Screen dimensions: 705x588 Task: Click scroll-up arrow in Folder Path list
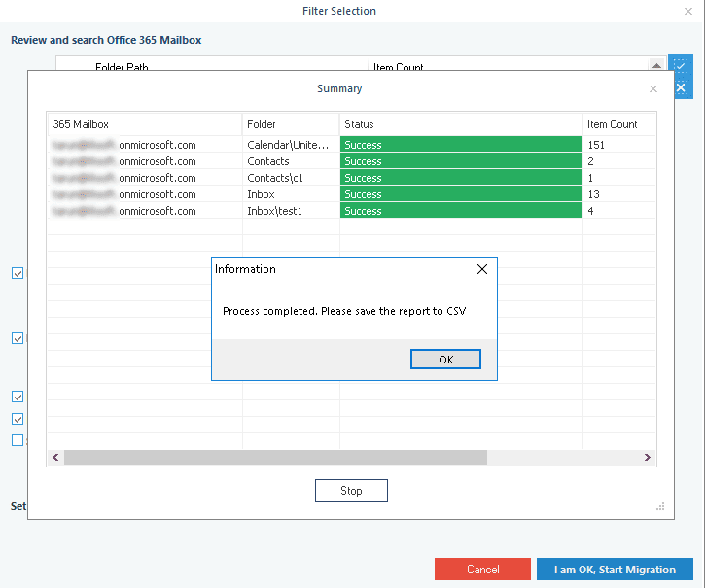pyautogui.click(x=656, y=65)
